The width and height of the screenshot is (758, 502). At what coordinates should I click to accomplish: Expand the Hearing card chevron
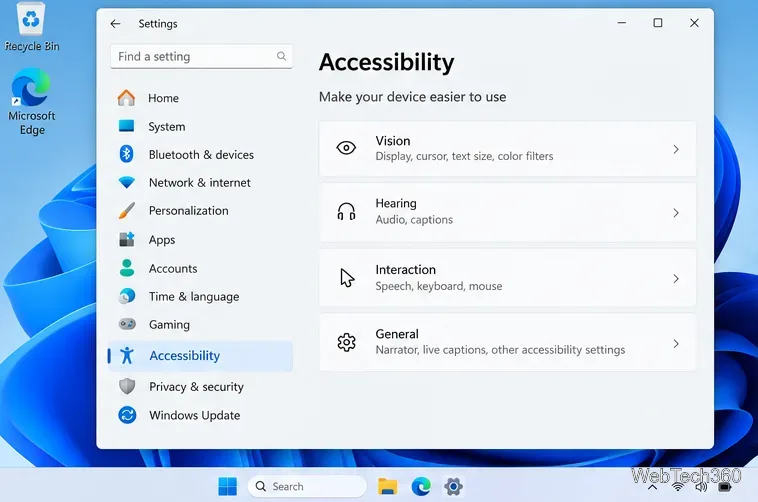676,213
